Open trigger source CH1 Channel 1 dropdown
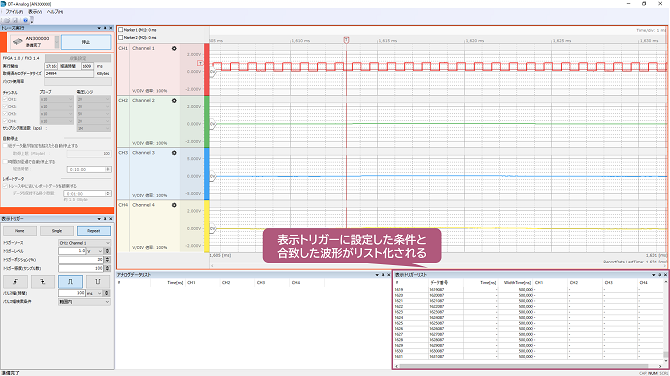This screenshot has height=376, width=670. pyautogui.click(x=85, y=243)
